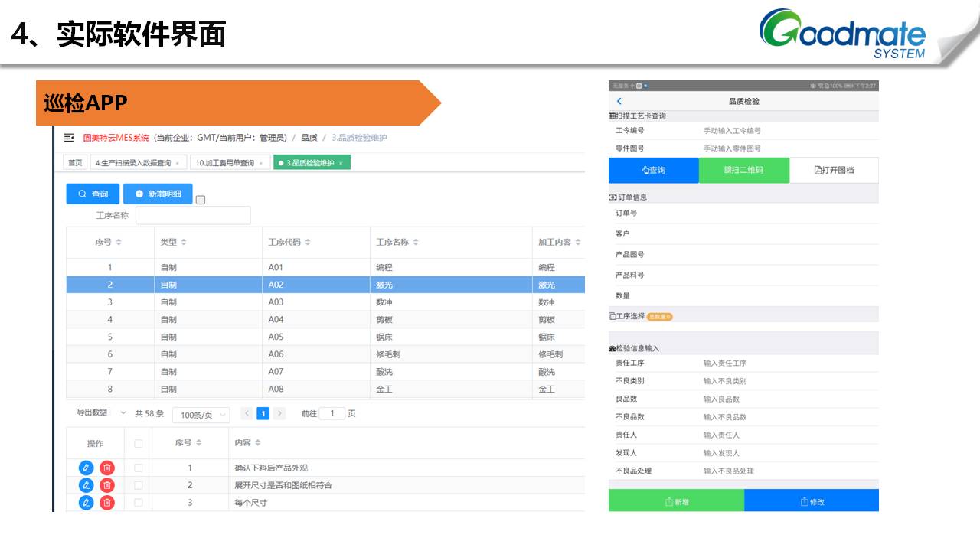Tap the 打开图档 button in mobile app
This screenshot has width=980, height=551.
tap(834, 170)
